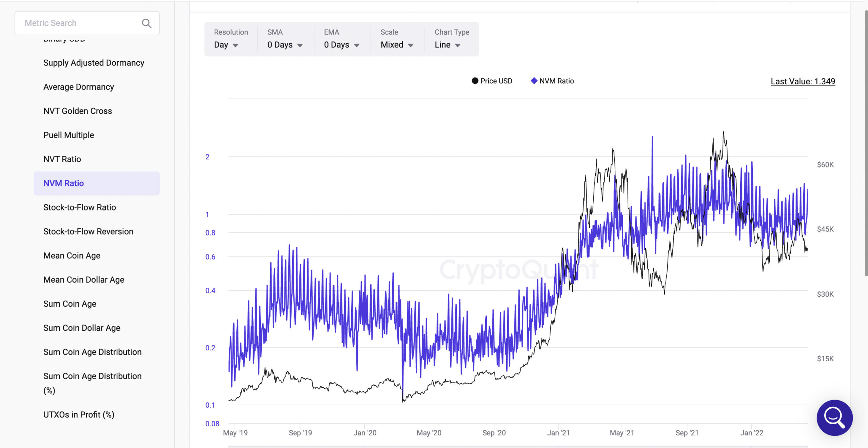This screenshot has width=868, height=448.
Task: Open the Scale Mixed dropdown
Action: (397, 45)
